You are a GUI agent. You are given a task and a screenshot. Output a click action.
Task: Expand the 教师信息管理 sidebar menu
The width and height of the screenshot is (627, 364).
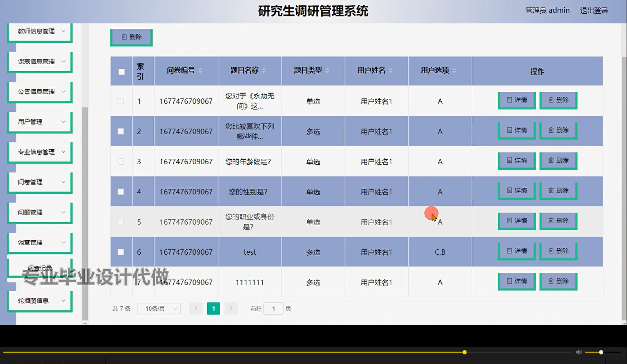coord(40,32)
